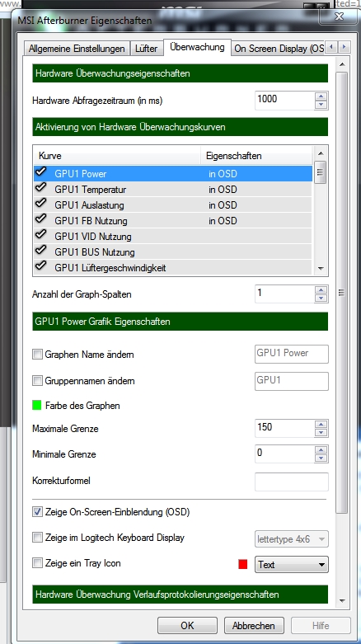Decrease Hardware Abfragezeitraum value
This screenshot has height=644, width=361.
(x=321, y=105)
